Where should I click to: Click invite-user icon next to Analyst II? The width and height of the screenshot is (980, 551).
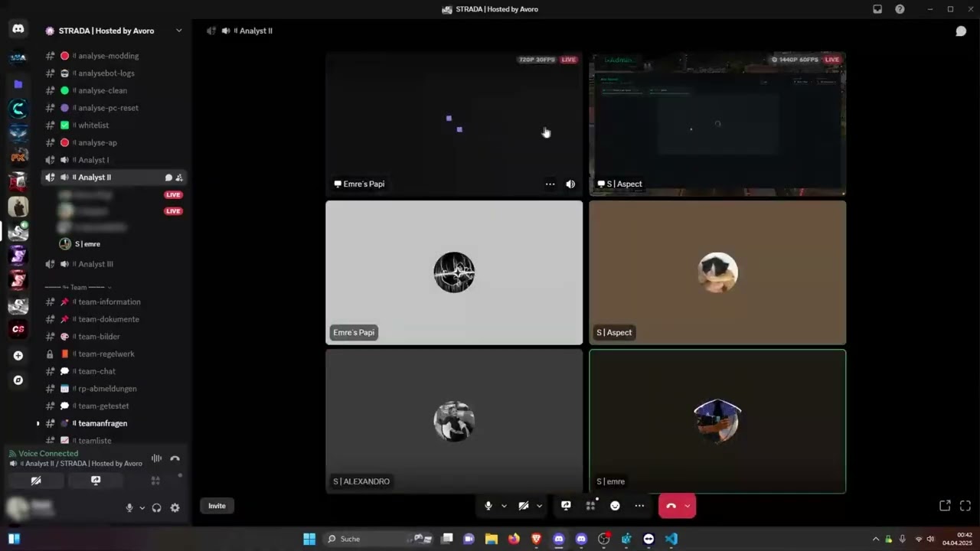pos(179,178)
